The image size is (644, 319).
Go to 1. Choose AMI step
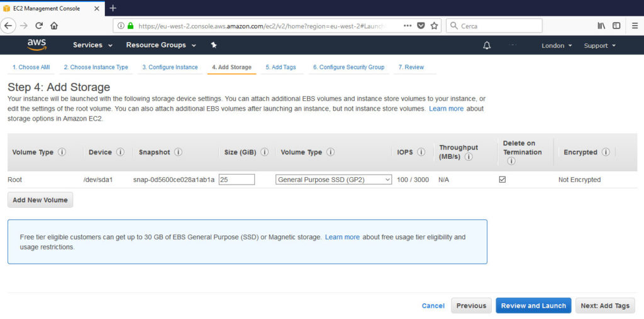click(31, 67)
